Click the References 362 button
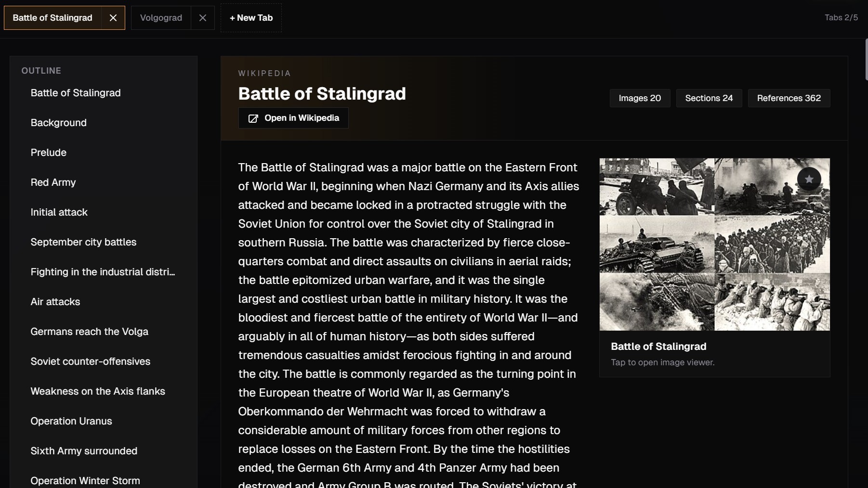The image size is (868, 488). (x=789, y=98)
